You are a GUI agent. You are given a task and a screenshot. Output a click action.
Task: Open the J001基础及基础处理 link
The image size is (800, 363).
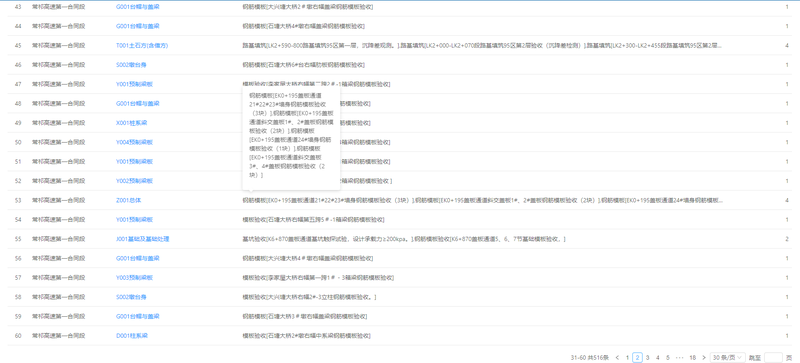coord(142,239)
